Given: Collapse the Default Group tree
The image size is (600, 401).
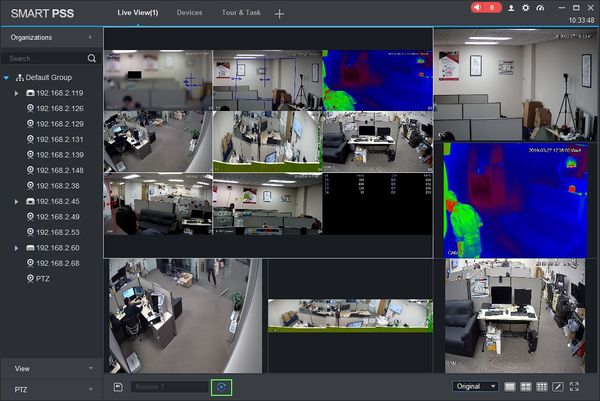Looking at the screenshot, I should 6,78.
